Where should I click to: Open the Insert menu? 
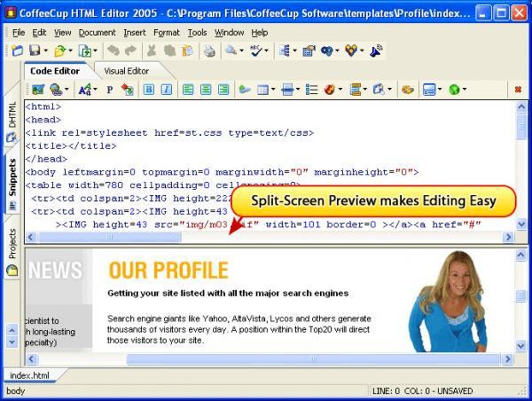135,32
